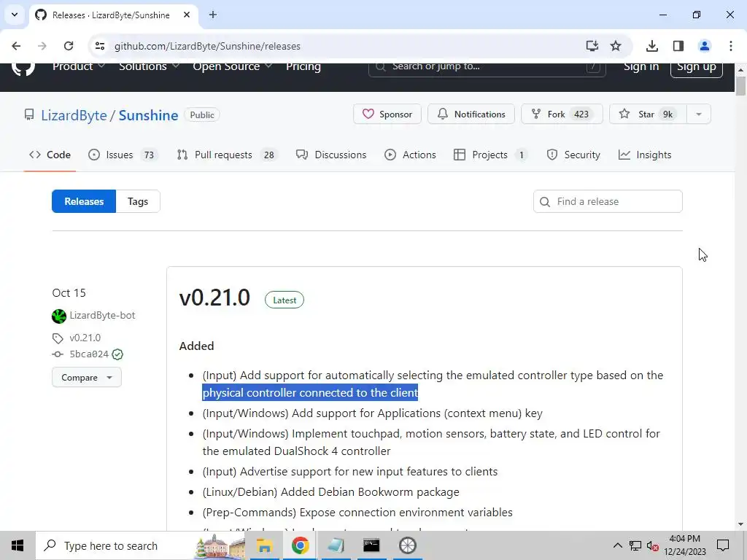This screenshot has width=747, height=560.
Task: Click the address bar URL
Action: point(207,46)
